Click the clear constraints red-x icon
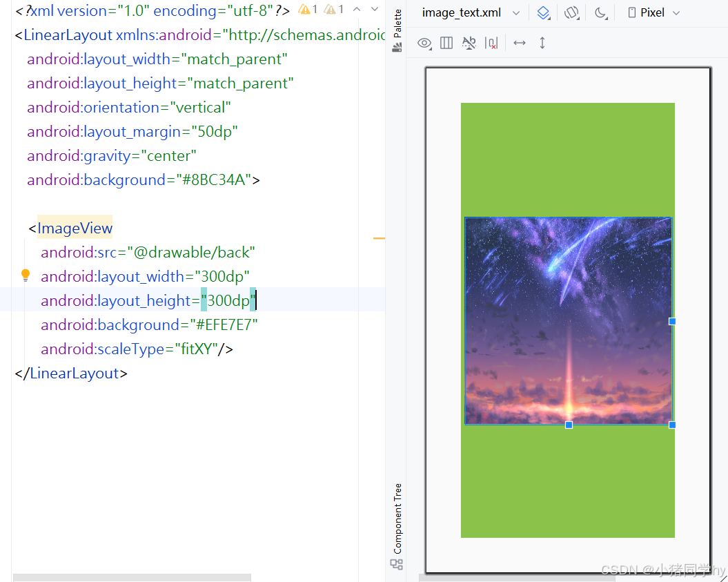This screenshot has width=728, height=582. [x=491, y=43]
